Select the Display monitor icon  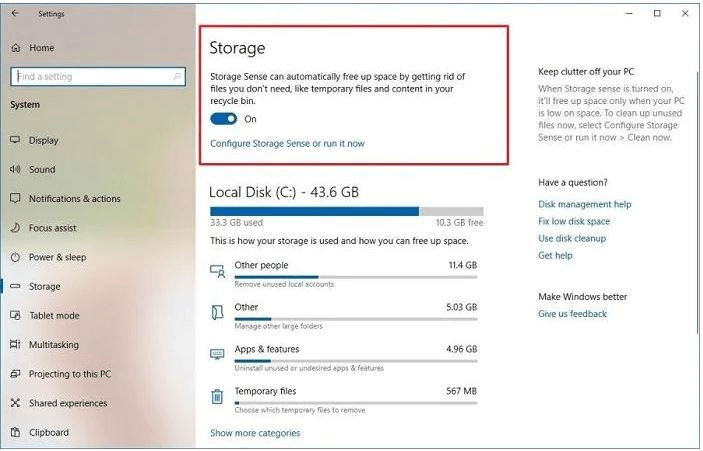(x=15, y=140)
